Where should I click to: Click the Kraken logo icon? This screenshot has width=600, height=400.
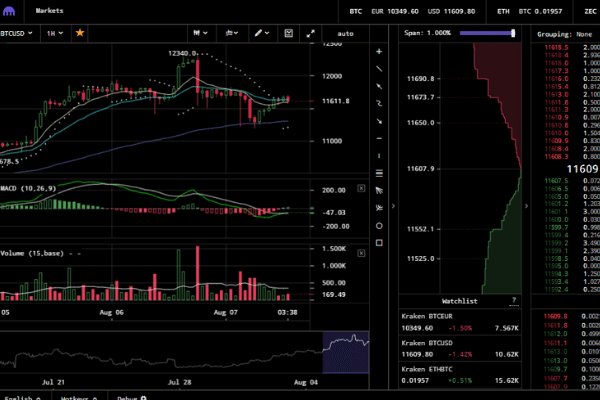11,9
